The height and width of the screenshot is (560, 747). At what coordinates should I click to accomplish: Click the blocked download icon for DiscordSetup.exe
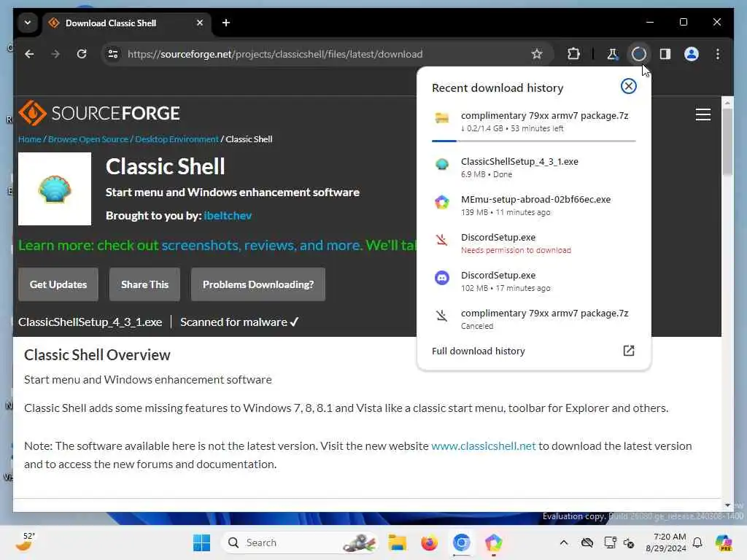(441, 239)
